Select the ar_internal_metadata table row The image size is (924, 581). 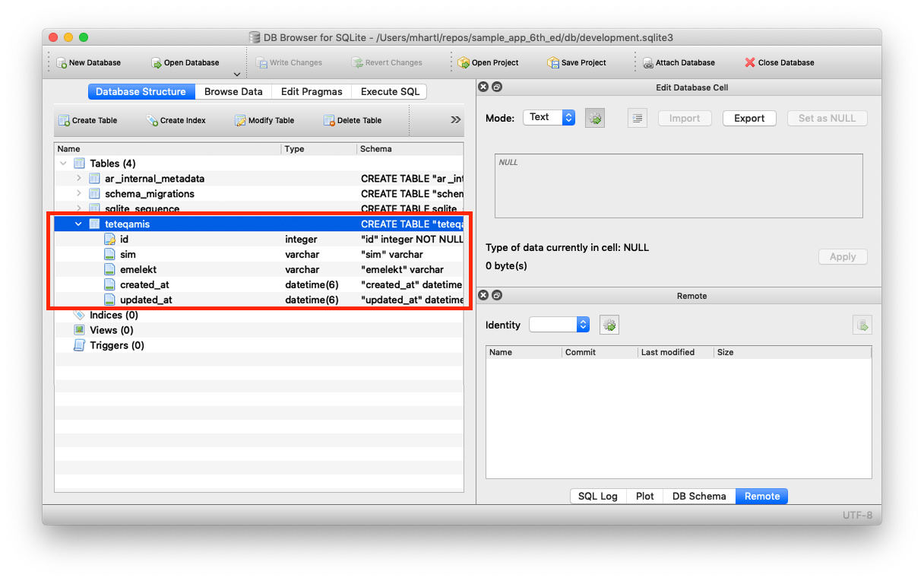259,179
